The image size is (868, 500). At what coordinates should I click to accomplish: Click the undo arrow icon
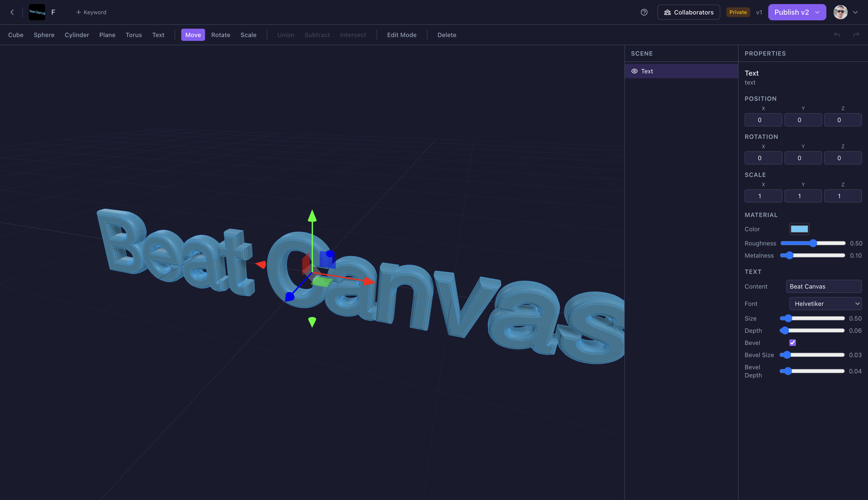point(837,35)
